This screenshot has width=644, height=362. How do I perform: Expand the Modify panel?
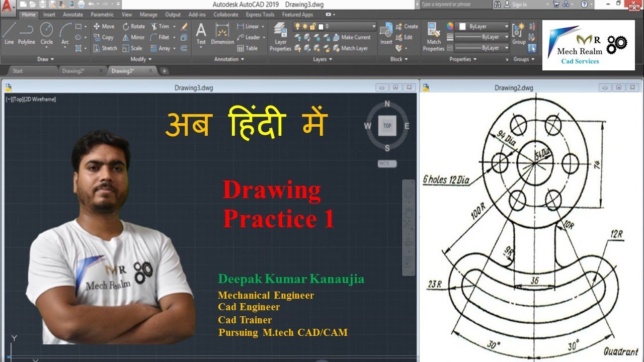(x=141, y=59)
